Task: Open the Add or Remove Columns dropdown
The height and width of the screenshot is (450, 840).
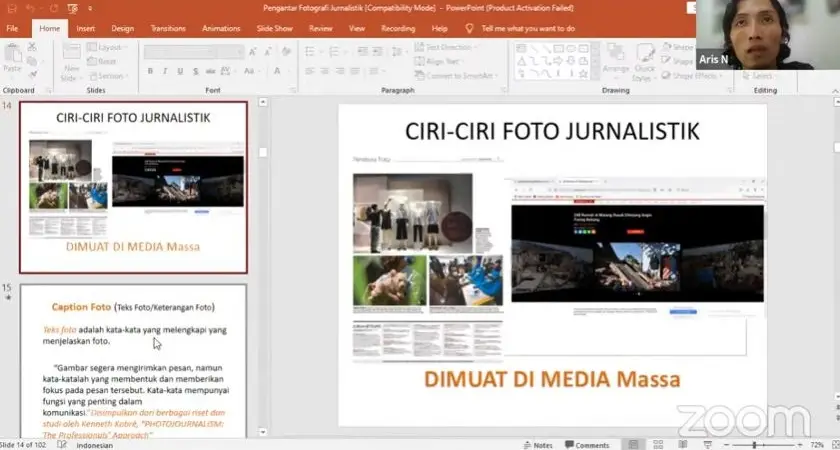Action: coord(376,71)
